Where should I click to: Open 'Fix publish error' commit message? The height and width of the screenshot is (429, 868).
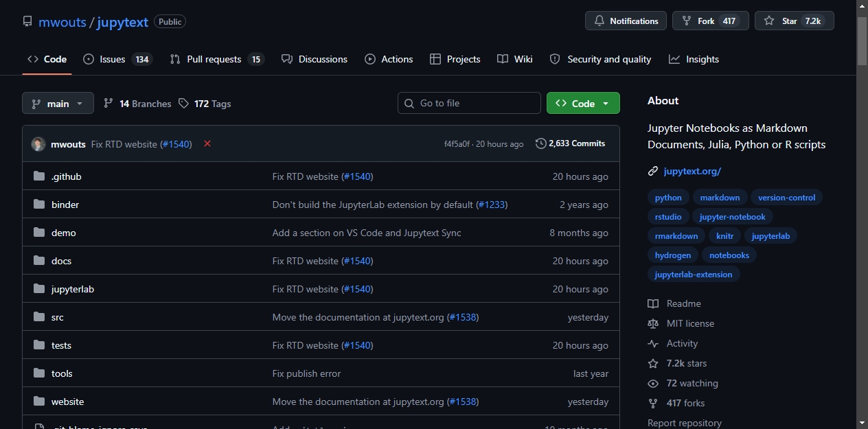point(307,373)
